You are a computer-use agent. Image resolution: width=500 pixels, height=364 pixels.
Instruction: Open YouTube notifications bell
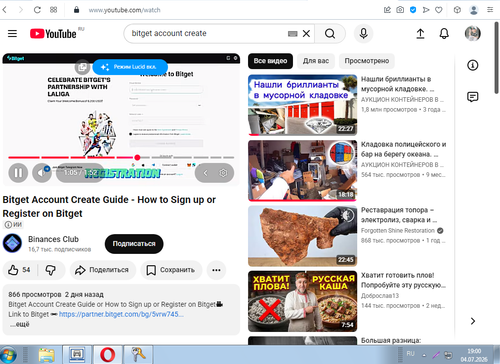pyautogui.click(x=444, y=33)
